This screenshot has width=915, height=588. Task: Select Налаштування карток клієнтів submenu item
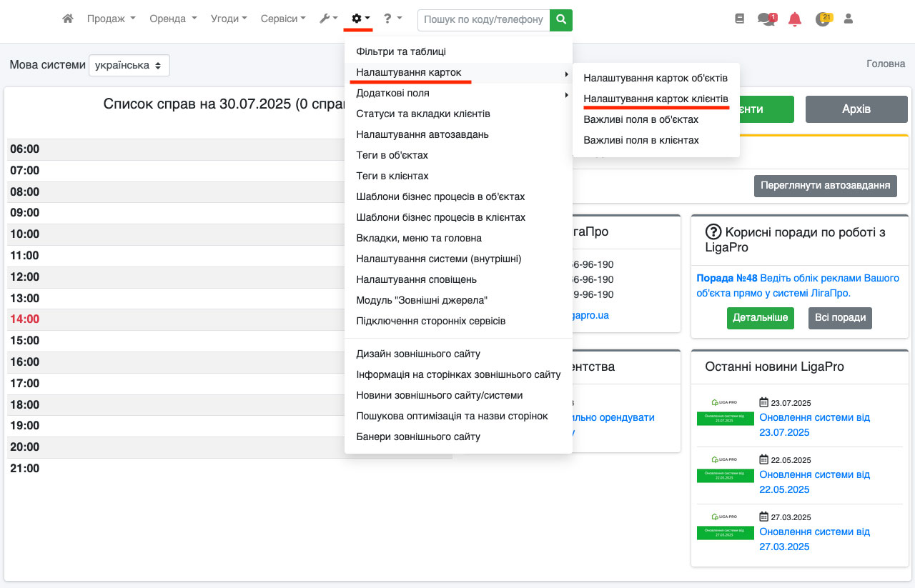point(656,99)
